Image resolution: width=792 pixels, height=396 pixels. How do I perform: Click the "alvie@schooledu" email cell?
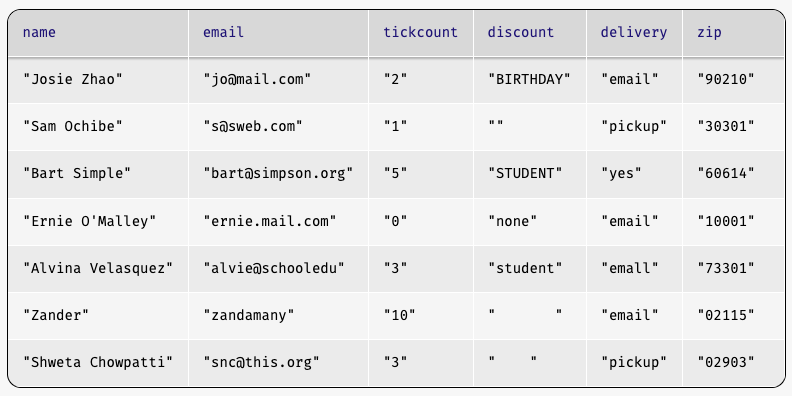coord(278,269)
